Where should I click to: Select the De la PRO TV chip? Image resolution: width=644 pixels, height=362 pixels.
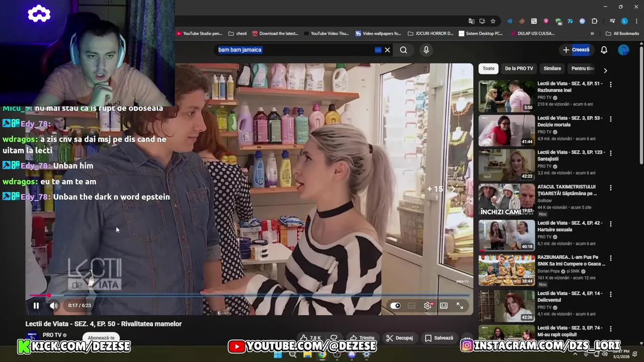pos(519,68)
